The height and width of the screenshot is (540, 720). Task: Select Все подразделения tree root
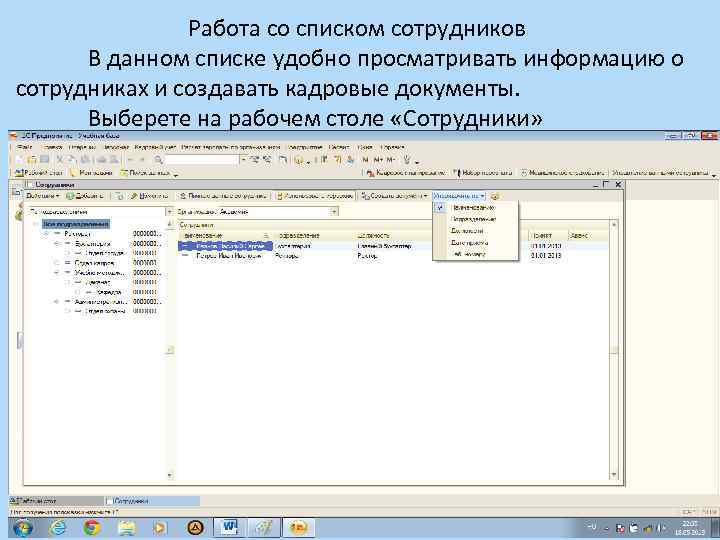coord(76,224)
